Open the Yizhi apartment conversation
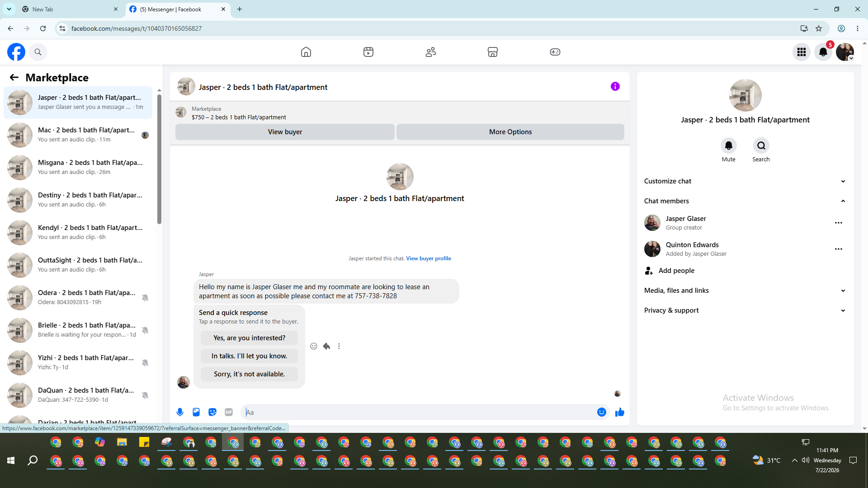The width and height of the screenshot is (868, 488). click(78, 363)
